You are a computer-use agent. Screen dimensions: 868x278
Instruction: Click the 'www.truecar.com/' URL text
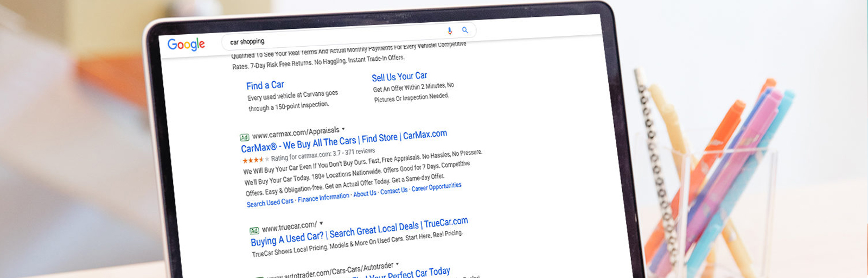(x=289, y=226)
